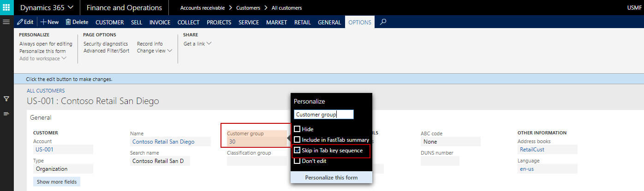Click the ABC code None field
Viewport: 644px width, 191px height.
450,142
